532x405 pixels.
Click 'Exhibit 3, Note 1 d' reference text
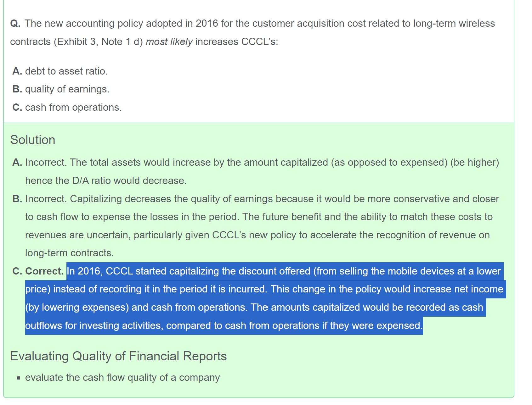click(x=98, y=42)
